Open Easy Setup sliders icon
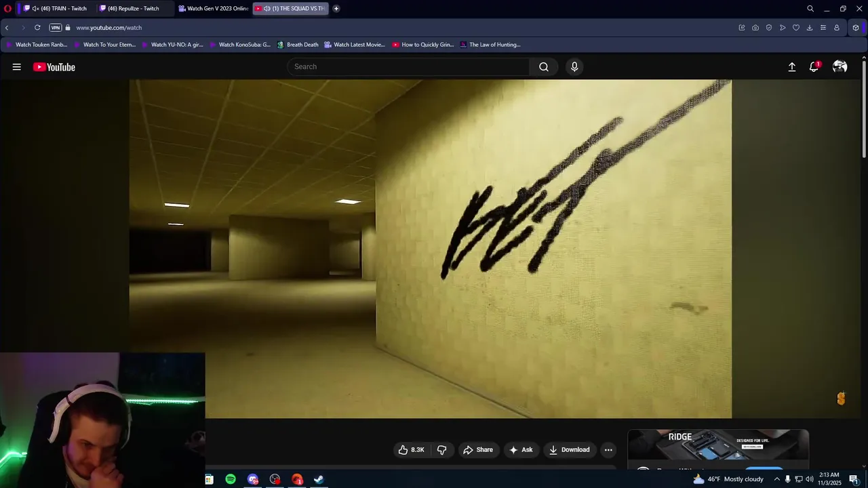The width and height of the screenshot is (868, 488). [823, 28]
